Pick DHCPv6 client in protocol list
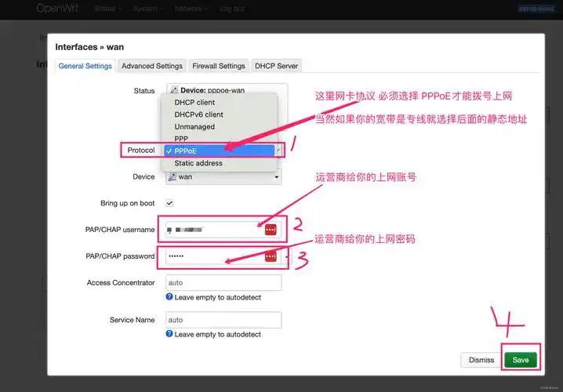Viewport: 563px width, 392px height. [198, 114]
